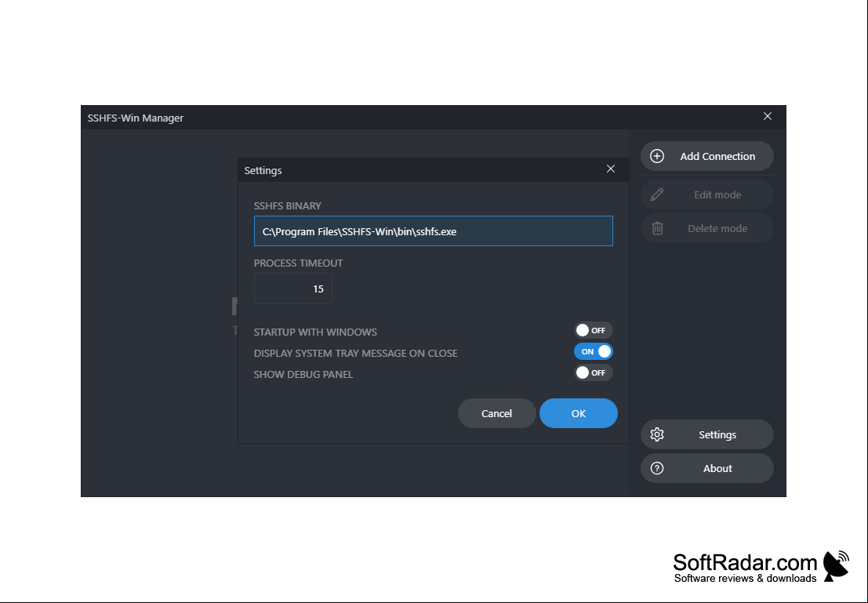Click SHOW DEBUG PANEL label text

[x=303, y=374]
